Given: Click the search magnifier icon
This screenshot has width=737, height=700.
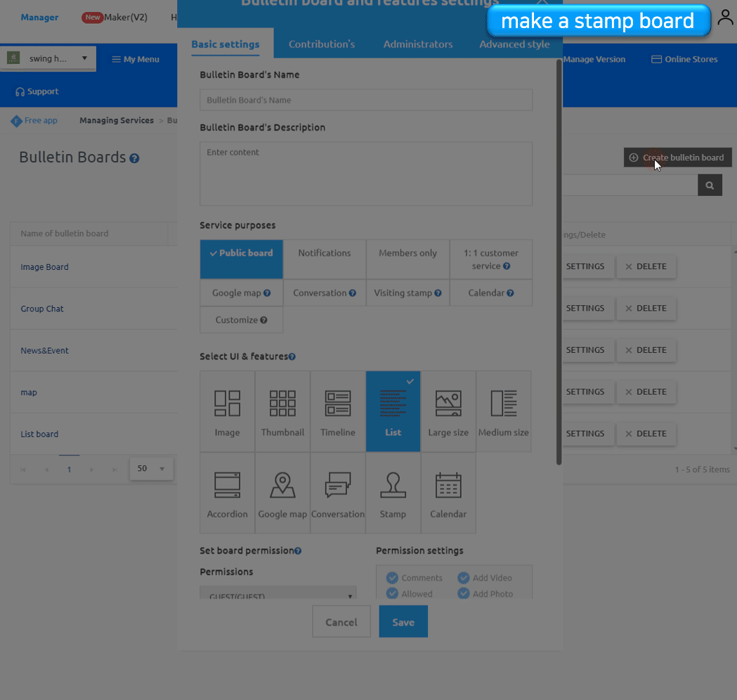Looking at the screenshot, I should (x=710, y=185).
